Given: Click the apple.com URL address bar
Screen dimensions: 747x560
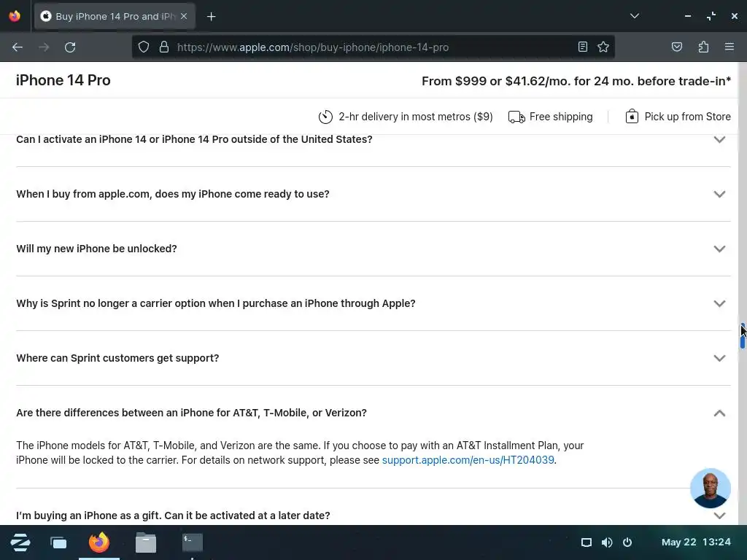Looking at the screenshot, I should 373,47.
